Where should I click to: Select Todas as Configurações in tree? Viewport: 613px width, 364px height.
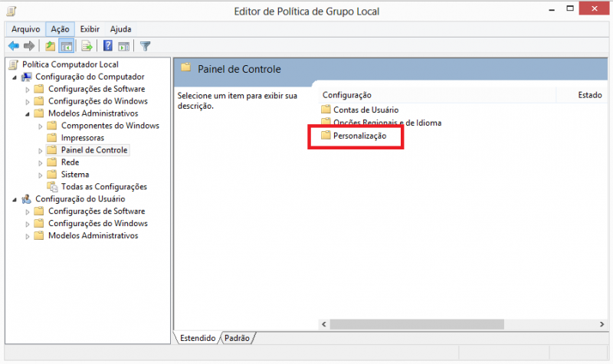103,187
